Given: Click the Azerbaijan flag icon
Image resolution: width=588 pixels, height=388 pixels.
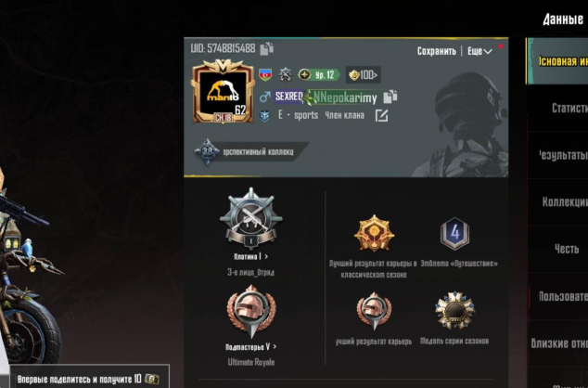Looking at the screenshot, I should 265,74.
